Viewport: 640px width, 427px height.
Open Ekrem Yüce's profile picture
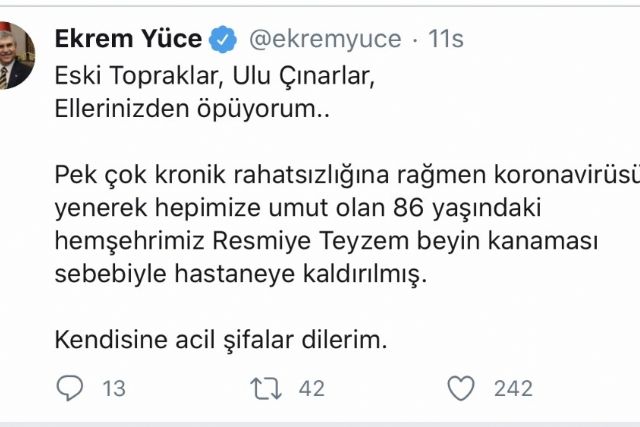tap(18, 56)
